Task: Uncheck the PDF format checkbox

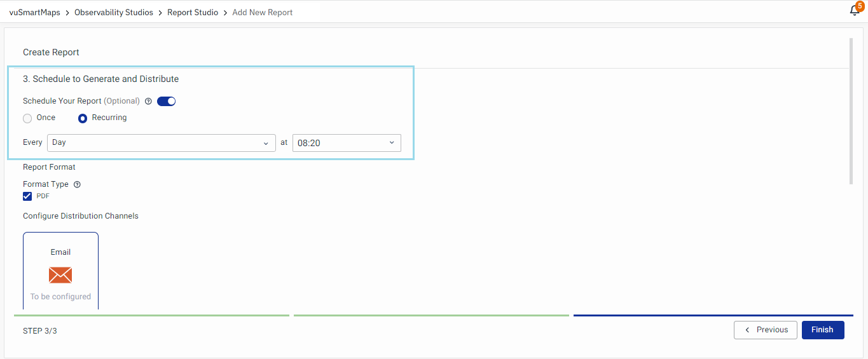Action: coord(27,196)
